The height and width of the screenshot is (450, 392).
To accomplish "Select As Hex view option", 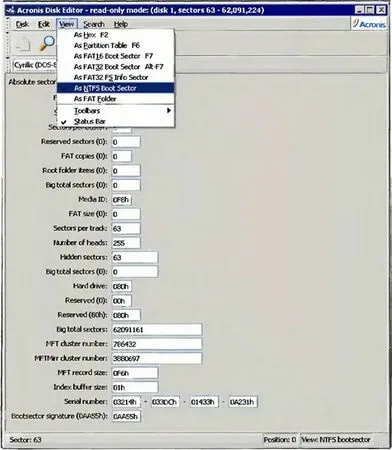I will (x=116, y=35).
